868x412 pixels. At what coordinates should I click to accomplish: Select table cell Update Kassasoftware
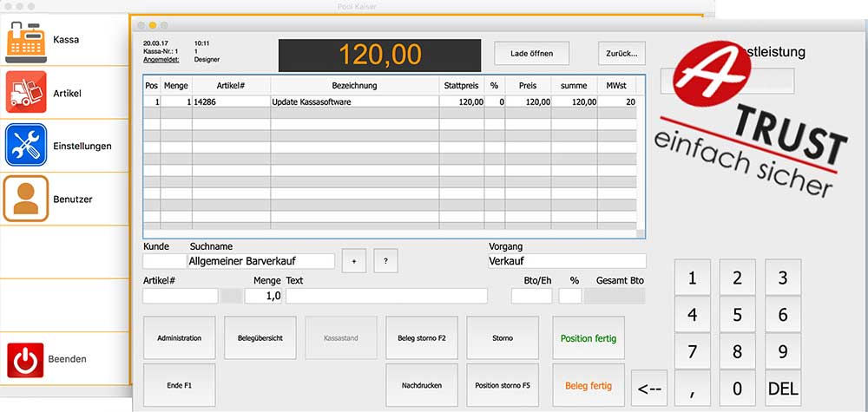tap(355, 102)
